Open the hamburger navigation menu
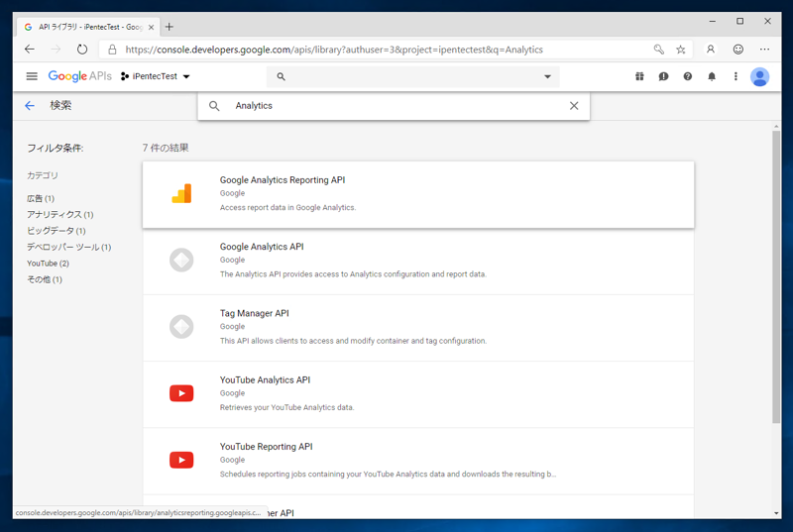 click(x=32, y=76)
